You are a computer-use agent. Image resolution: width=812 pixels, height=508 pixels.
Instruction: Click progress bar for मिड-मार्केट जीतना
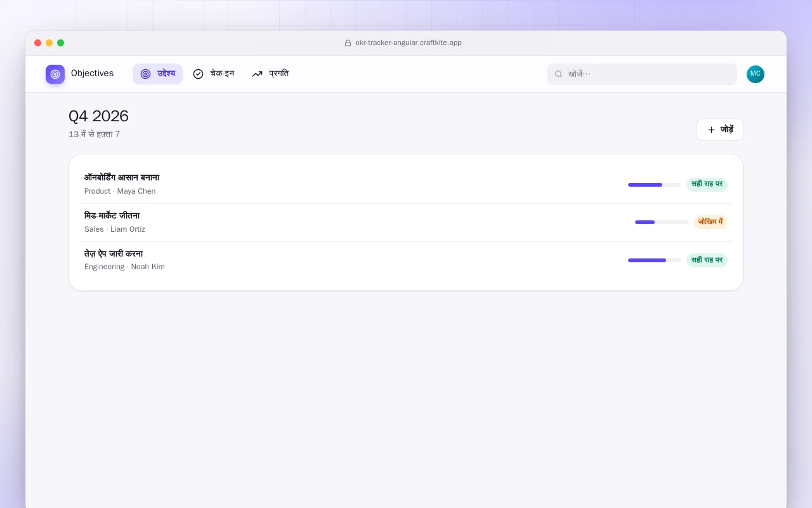click(662, 222)
